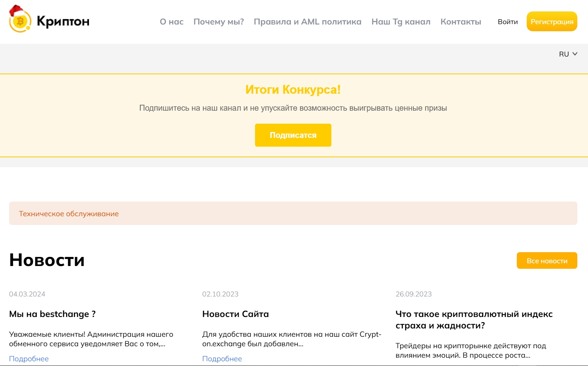Visit Наш Tg канал link
Image resolution: width=588 pixels, height=366 pixels.
[401, 22]
